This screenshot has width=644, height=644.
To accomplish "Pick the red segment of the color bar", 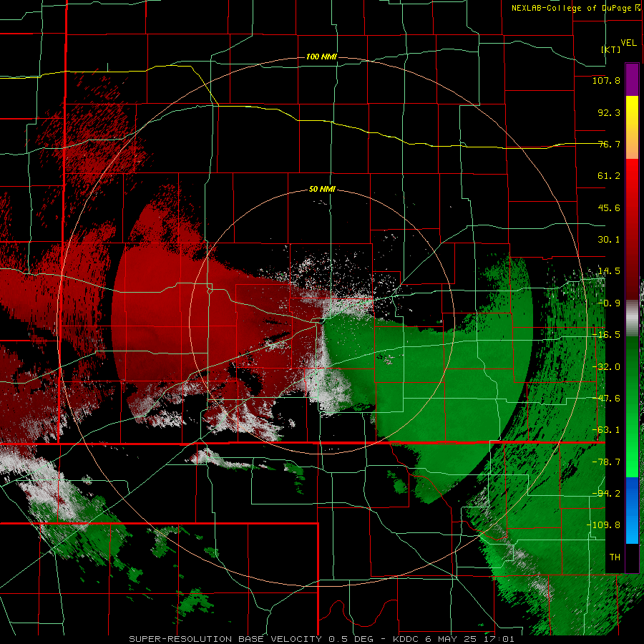I will 632,229.
